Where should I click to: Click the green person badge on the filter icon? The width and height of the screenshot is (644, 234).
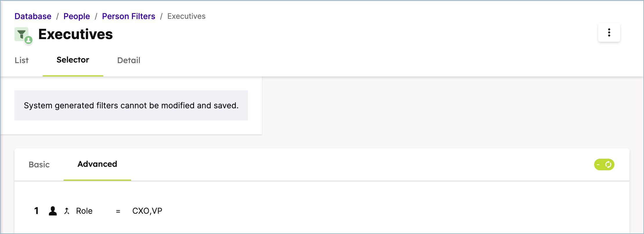28,40
